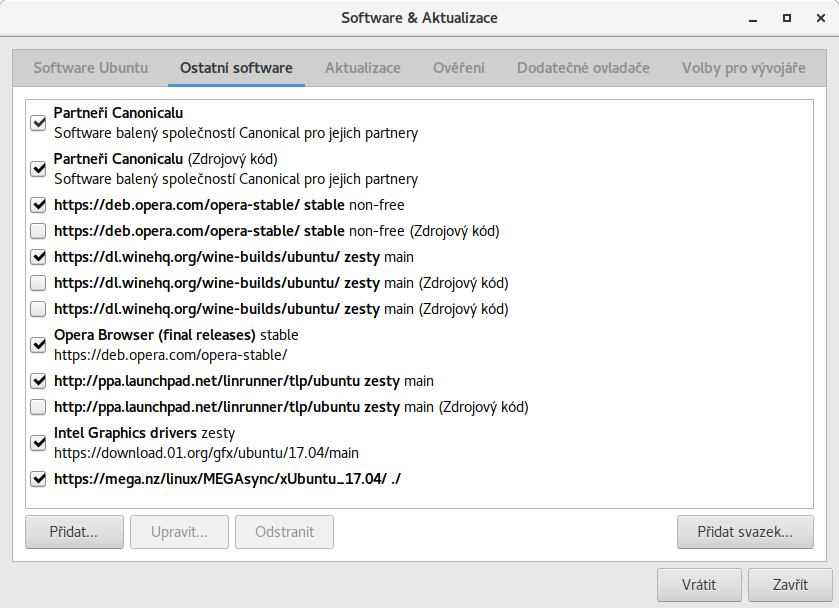Screen dimensions: 839x608
Task: Disable the first Partneři Canonicalu checkbox
Action: (x=39, y=123)
